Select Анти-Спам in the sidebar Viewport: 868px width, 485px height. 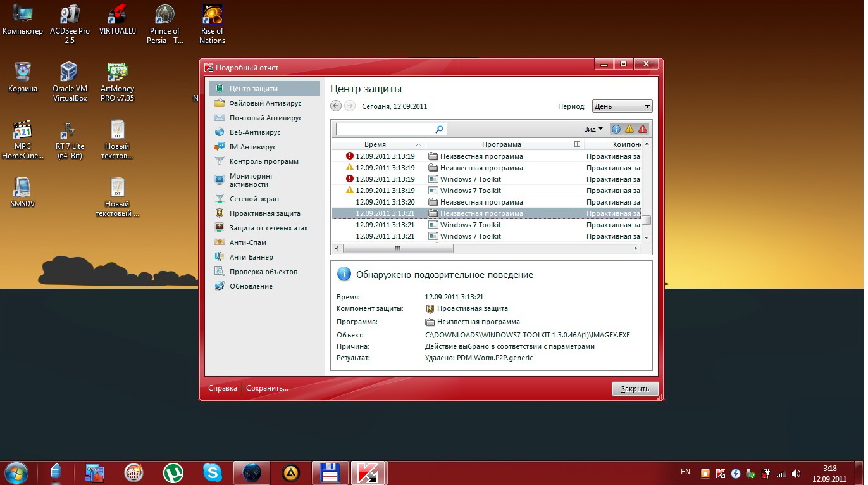pos(247,242)
